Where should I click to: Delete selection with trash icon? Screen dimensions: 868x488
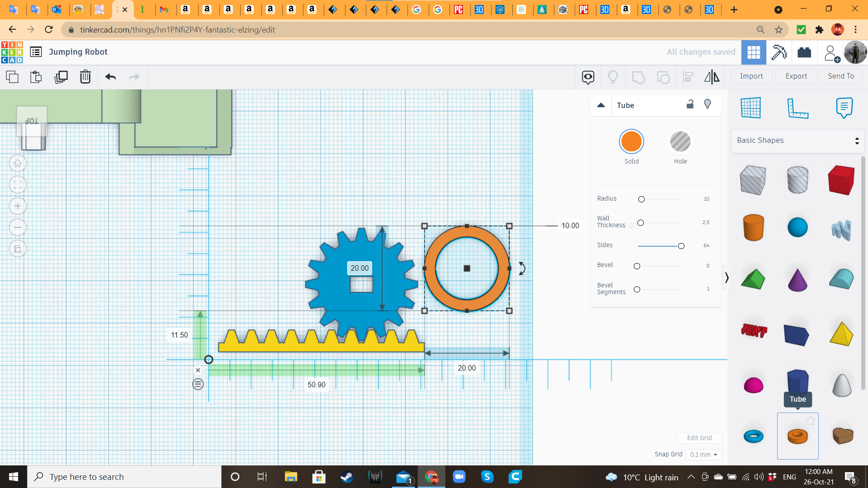coord(85,77)
